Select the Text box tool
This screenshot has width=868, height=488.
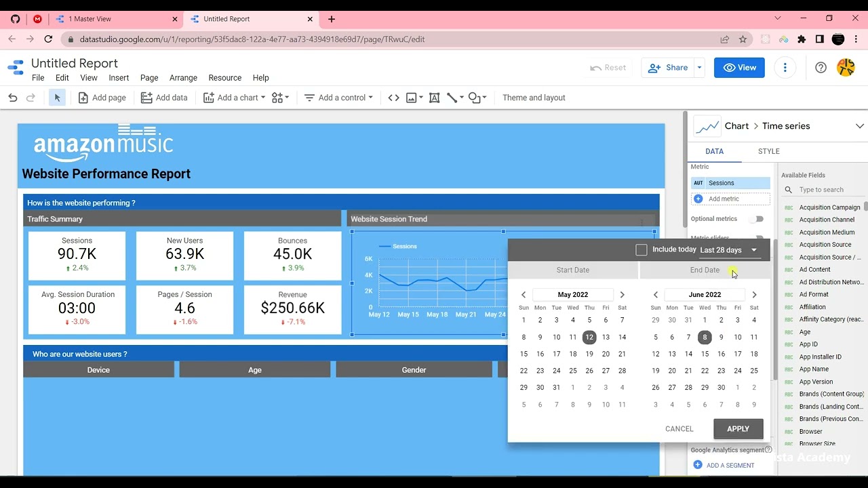[x=435, y=98]
